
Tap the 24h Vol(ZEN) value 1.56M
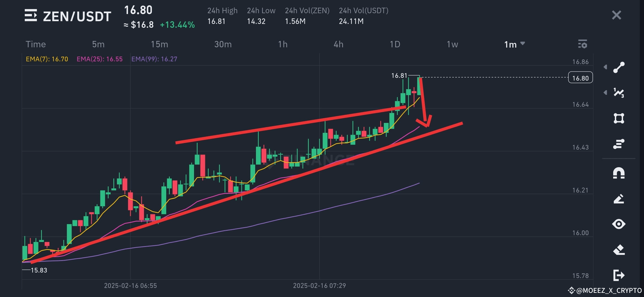point(295,21)
